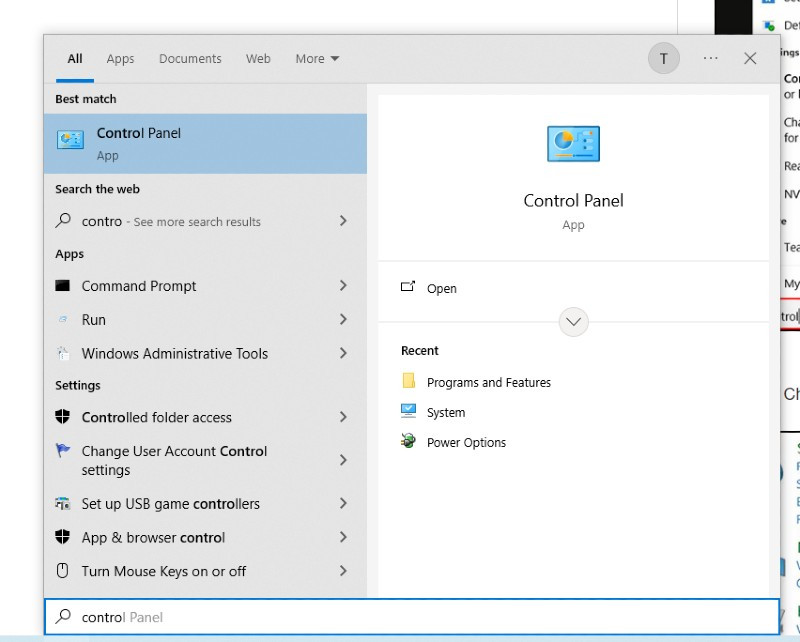The image size is (800, 642).
Task: Switch to the All tab
Action: point(75,59)
